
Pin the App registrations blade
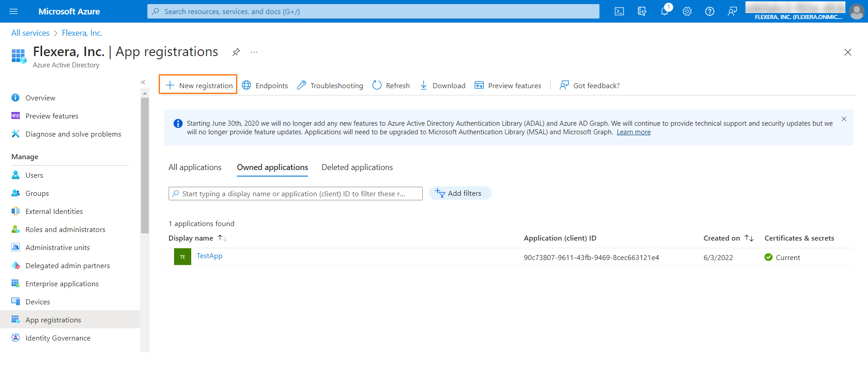pyautogui.click(x=236, y=52)
